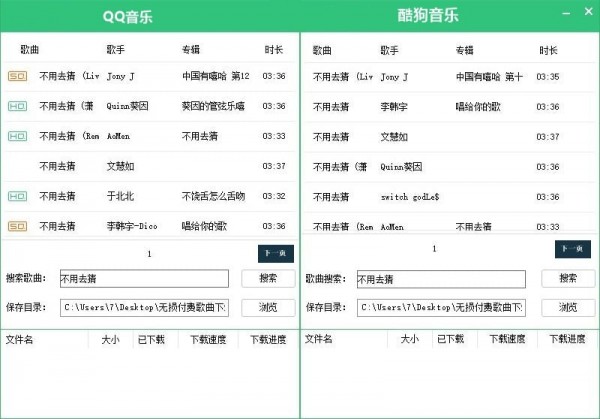Click the QQ音乐 保存目录 path field
This screenshot has height=419, width=600.
(144, 308)
